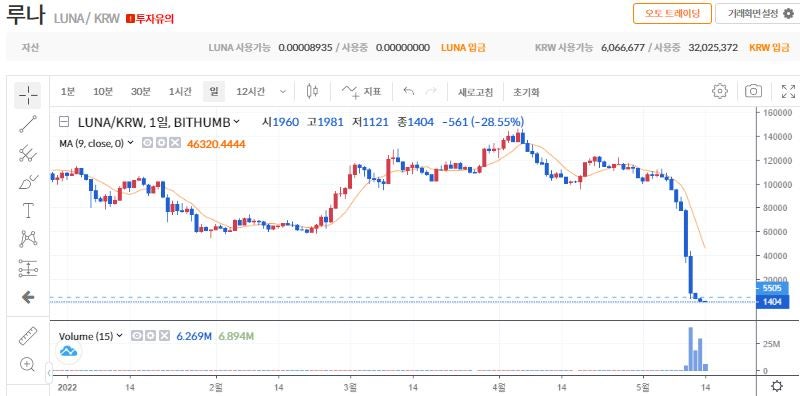Switch to the 12시간 interval
Viewport: 800px width, 396px height.
[x=251, y=92]
